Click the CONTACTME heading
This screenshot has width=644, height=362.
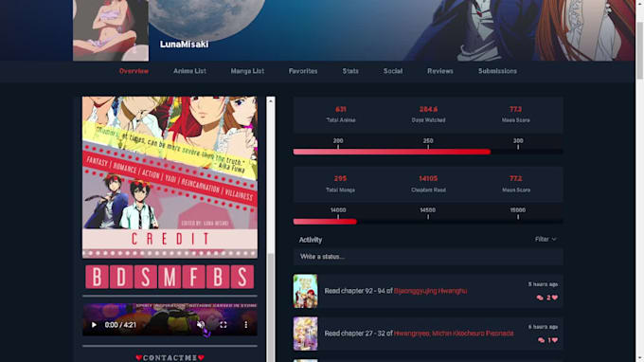coord(170,358)
